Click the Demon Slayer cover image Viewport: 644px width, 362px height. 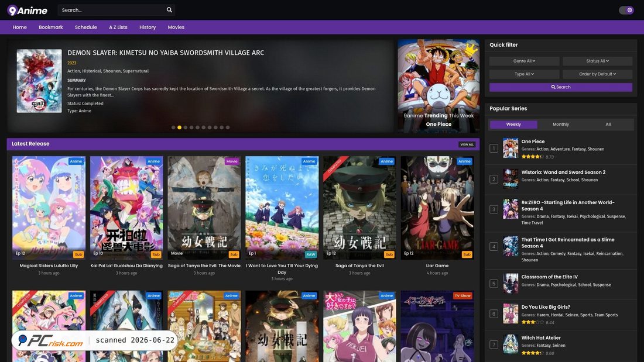(39, 81)
